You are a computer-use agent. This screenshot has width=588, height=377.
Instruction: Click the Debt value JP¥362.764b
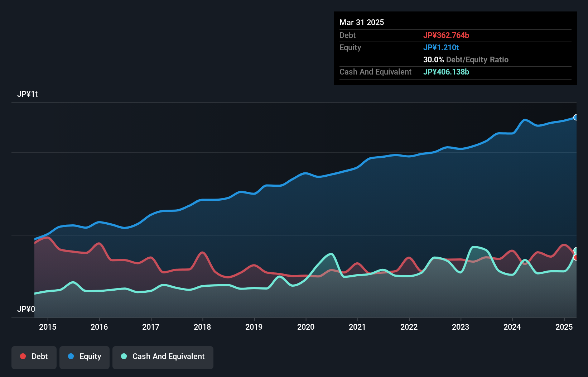446,35
